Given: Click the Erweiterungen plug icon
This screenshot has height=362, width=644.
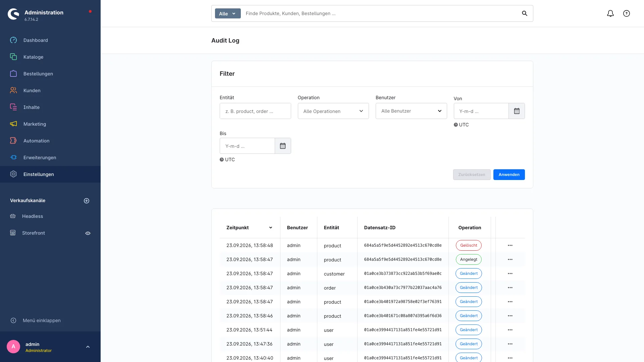Looking at the screenshot, I should click(13, 158).
